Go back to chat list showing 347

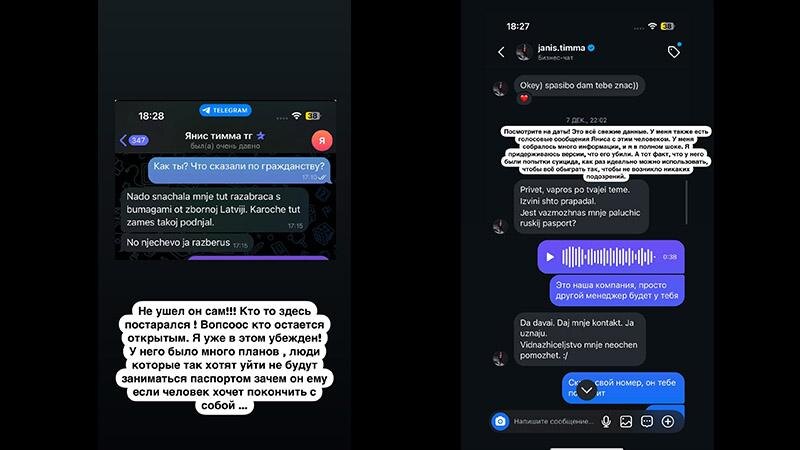pos(134,140)
